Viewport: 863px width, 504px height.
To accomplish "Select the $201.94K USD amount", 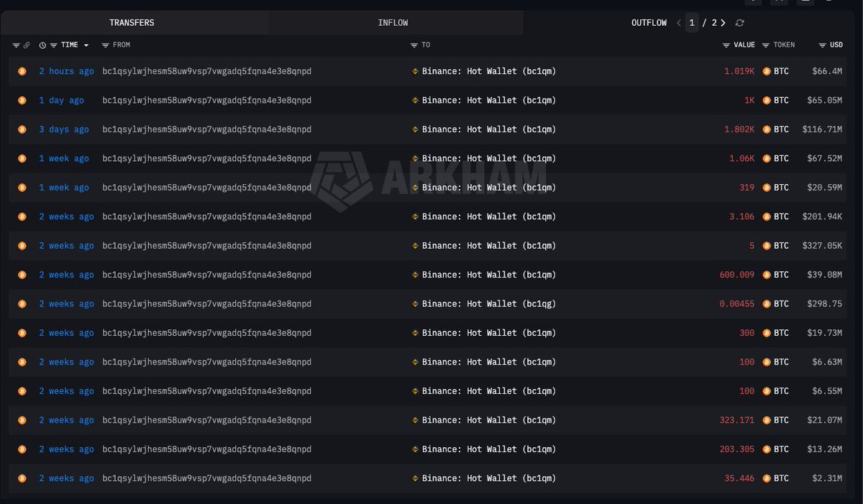I will (x=822, y=216).
